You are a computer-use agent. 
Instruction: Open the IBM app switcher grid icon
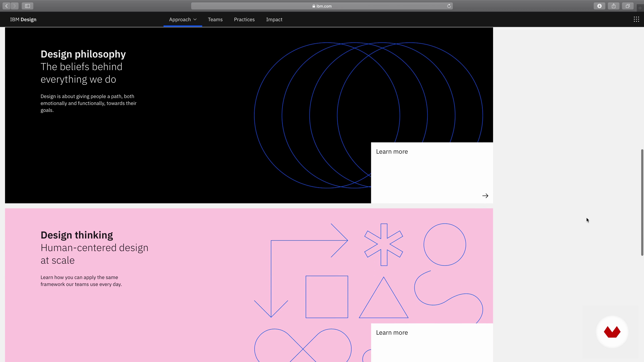[x=636, y=19]
